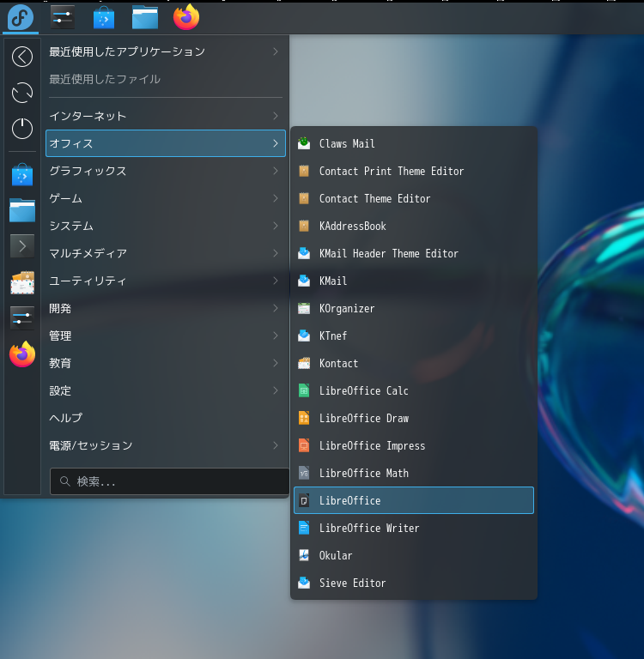The width and height of the screenshot is (644, 659).
Task: Click the Claws Mail icon
Action: coord(304,143)
